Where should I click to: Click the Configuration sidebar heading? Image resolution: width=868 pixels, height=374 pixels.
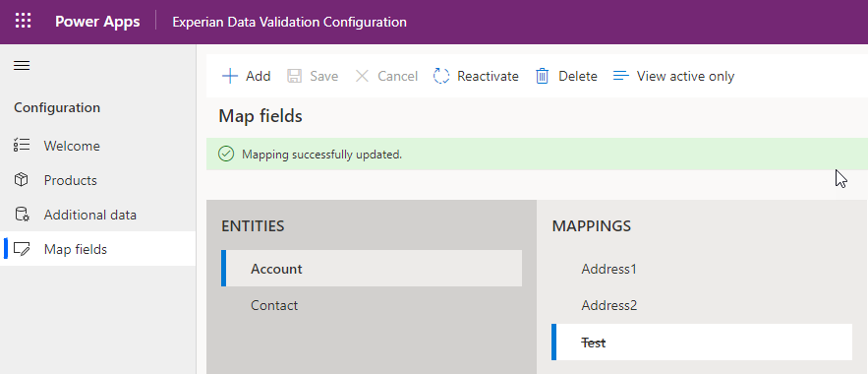coord(57,107)
